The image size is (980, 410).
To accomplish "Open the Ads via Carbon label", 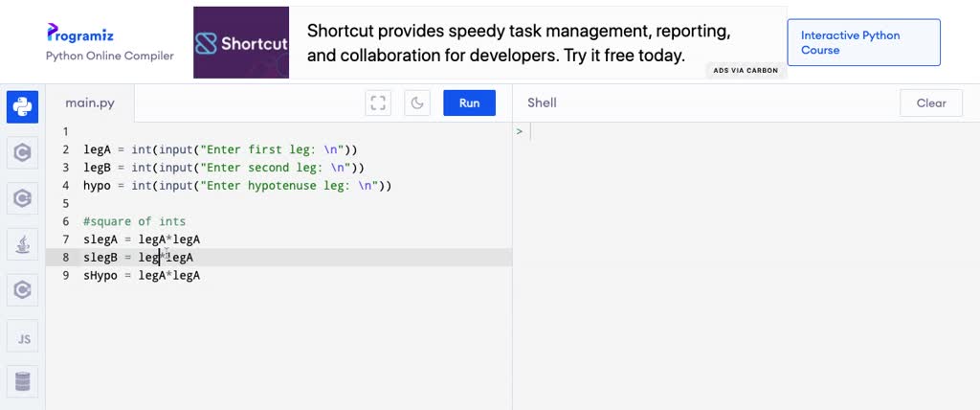I will click(x=746, y=70).
